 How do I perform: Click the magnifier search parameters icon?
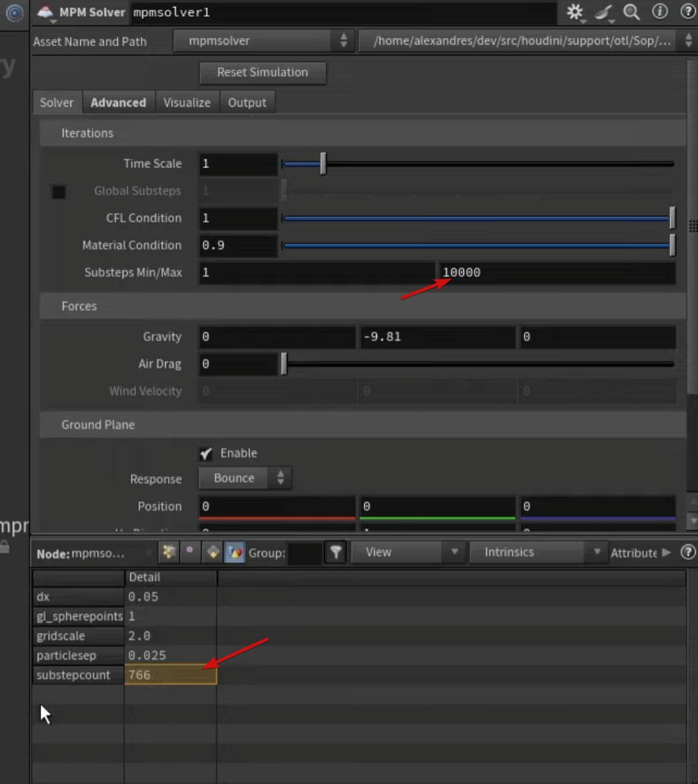coord(631,12)
